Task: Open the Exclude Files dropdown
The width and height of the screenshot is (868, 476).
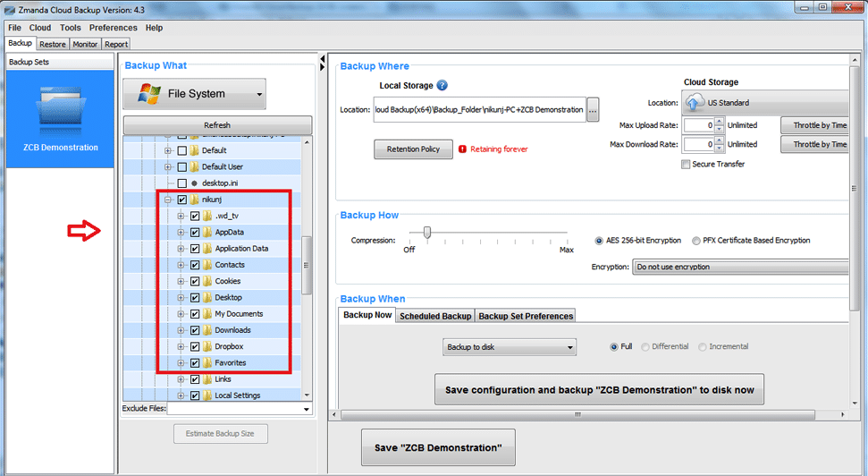Action: click(x=306, y=409)
